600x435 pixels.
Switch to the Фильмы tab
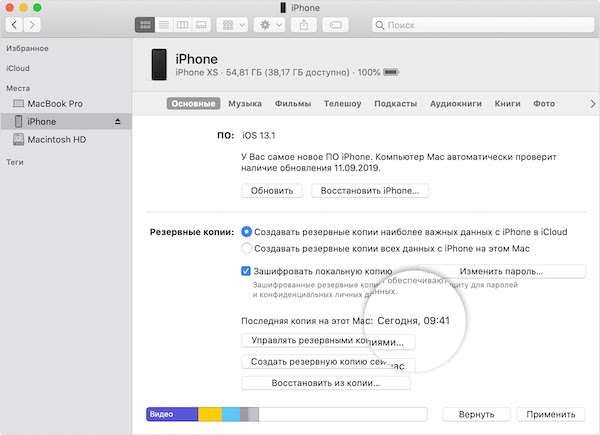coord(293,104)
